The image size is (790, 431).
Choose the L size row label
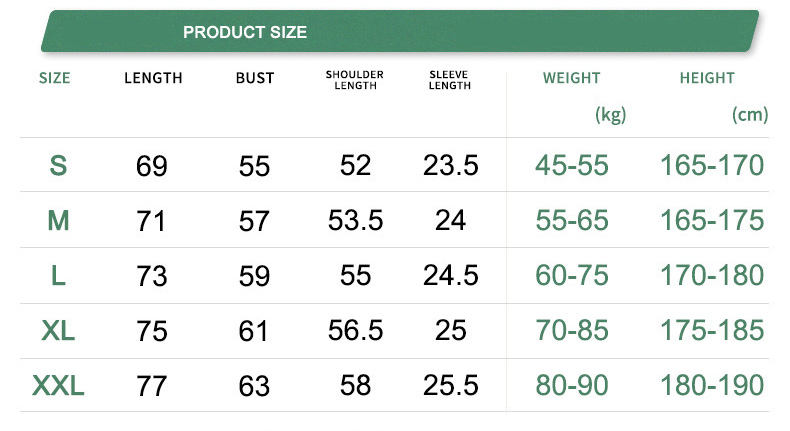pyautogui.click(x=58, y=275)
